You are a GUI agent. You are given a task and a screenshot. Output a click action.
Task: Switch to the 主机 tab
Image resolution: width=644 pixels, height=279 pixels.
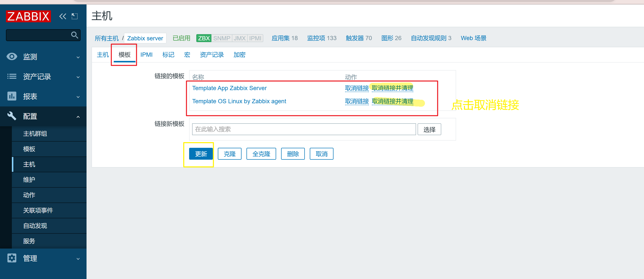103,55
